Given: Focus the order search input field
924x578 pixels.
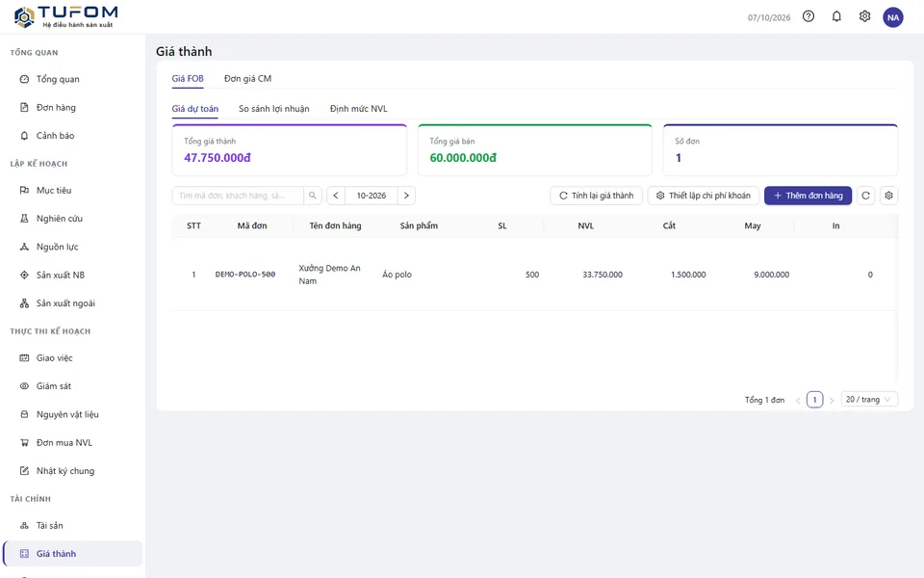Looking at the screenshot, I should tap(238, 196).
